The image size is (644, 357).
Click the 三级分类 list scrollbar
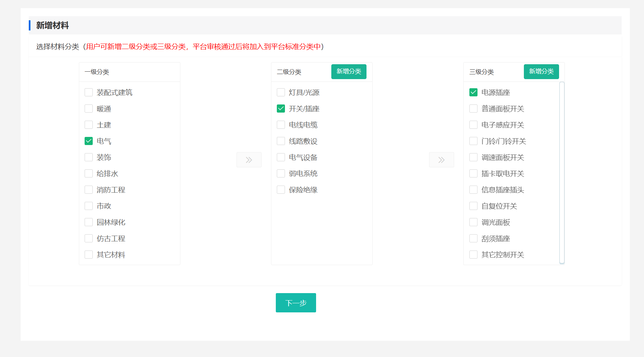point(562,172)
